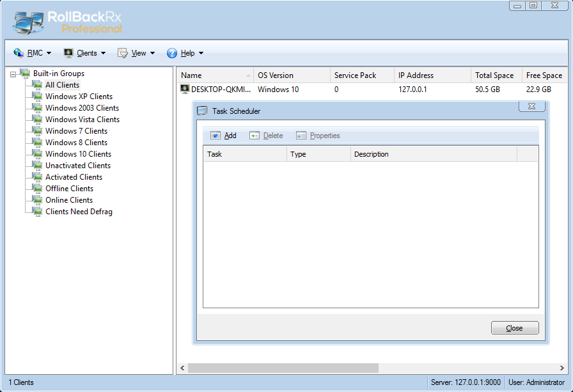Viewport: 573px width, 392px height.
Task: Click the Task Scheduler title bar icon
Action: (202, 111)
